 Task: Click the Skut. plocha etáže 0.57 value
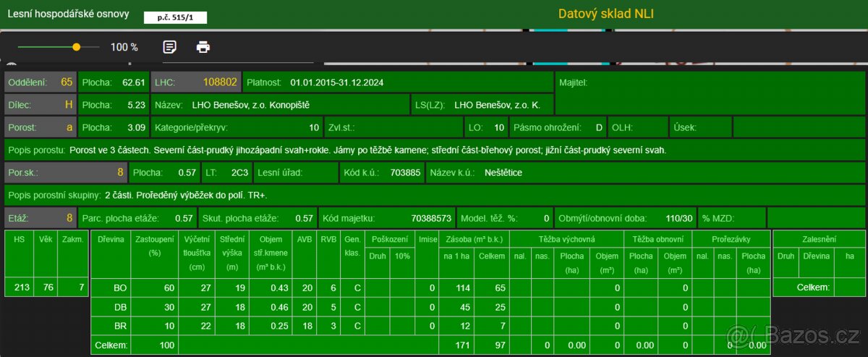click(x=304, y=218)
